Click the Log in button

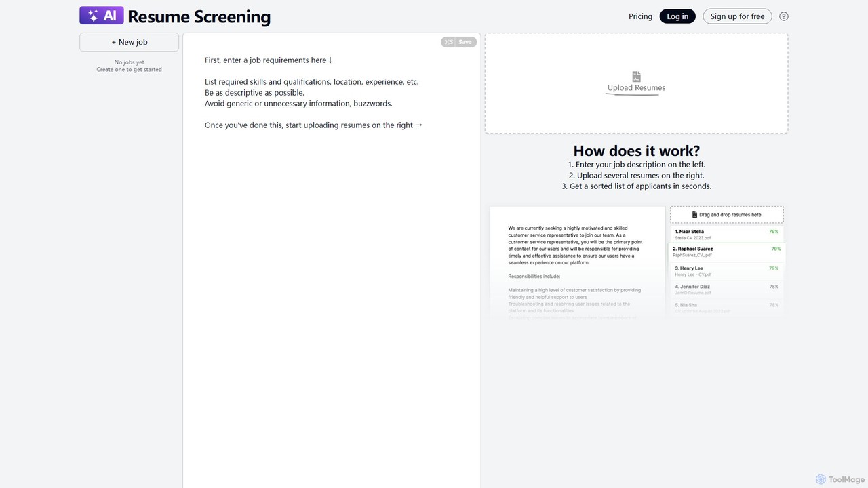click(x=677, y=16)
